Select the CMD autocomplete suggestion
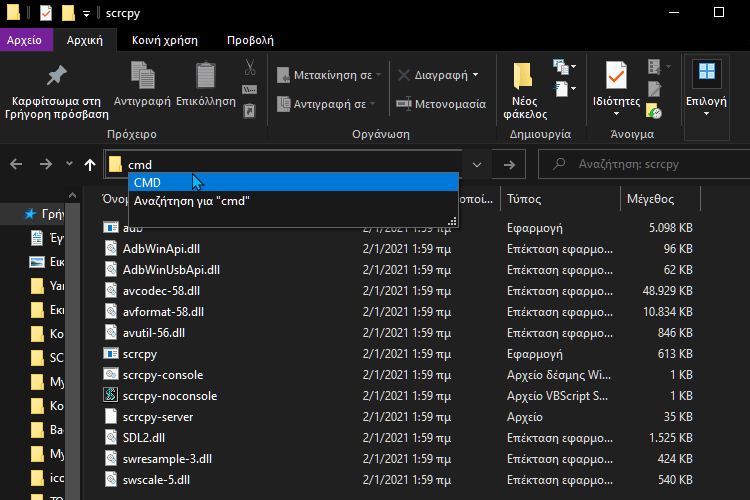 [293, 182]
